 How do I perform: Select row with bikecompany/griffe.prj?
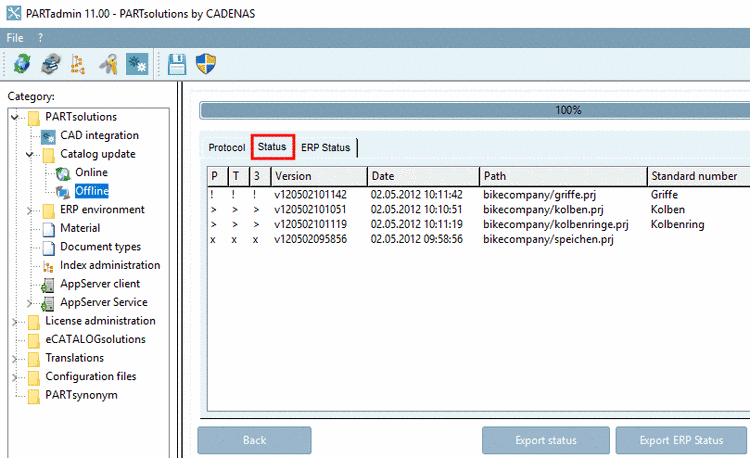(479, 195)
